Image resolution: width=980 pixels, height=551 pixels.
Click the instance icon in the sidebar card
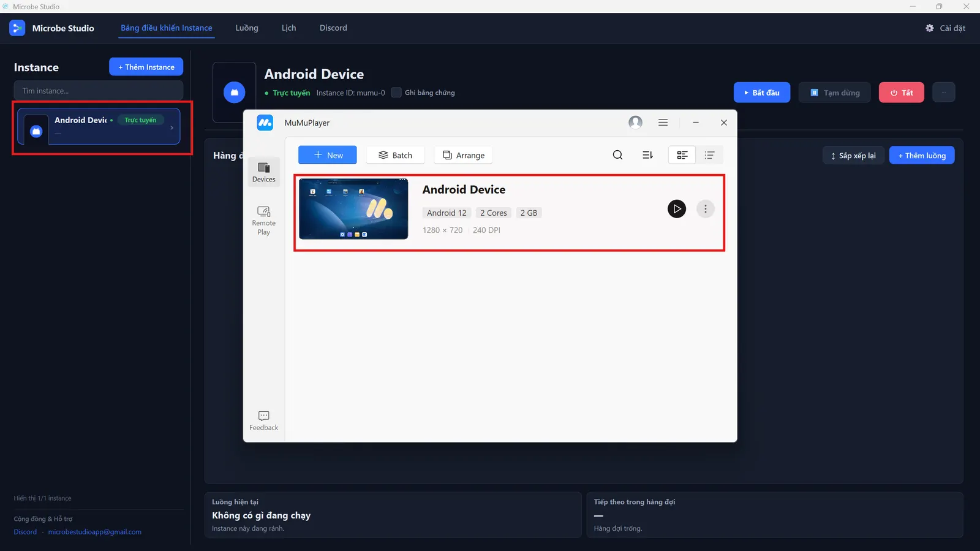point(36,131)
